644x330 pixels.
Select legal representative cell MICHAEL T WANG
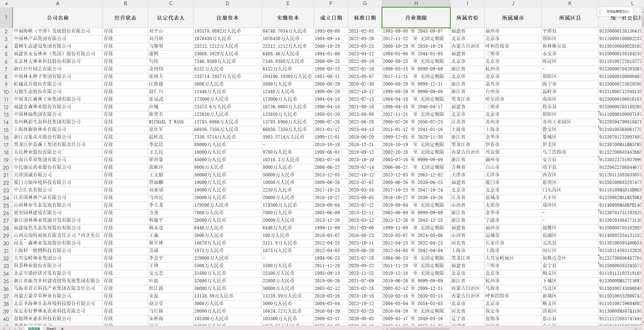pos(171,122)
